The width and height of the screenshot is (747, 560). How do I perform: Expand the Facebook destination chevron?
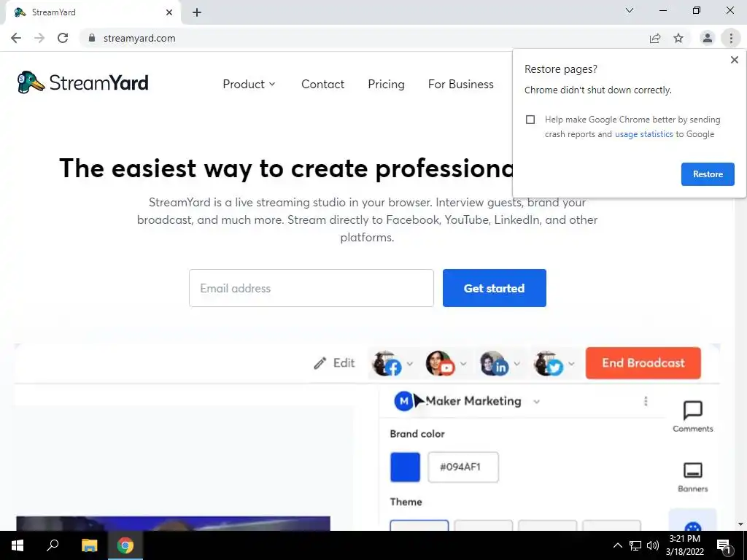click(410, 365)
